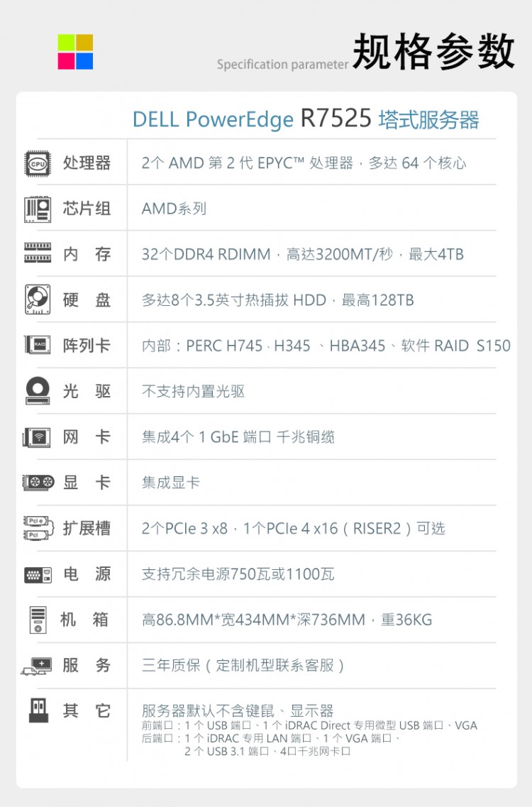This screenshot has width=532, height=807.
Task: Select the power supply icon
Action: click(38, 573)
